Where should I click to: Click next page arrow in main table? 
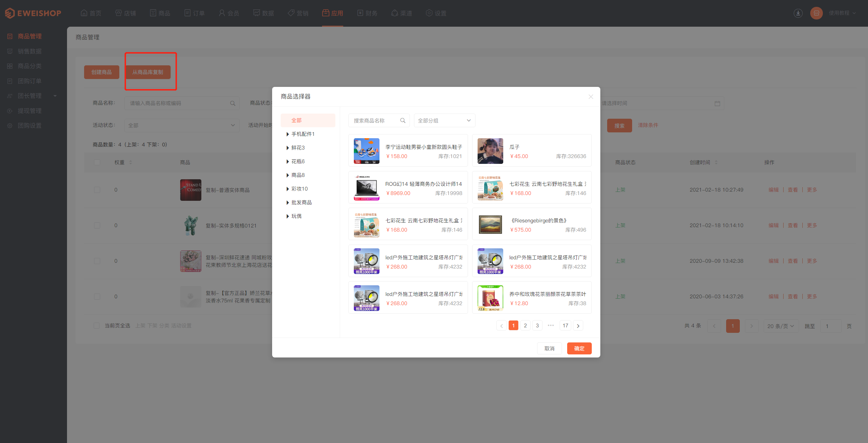coord(751,326)
